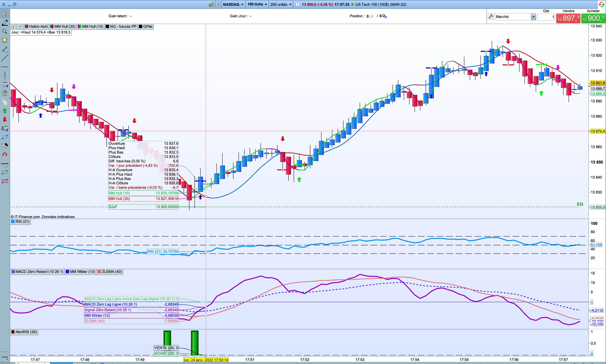The image size is (606, 364).
Task: Click the wrench order settings icon
Action: (x=491, y=16)
